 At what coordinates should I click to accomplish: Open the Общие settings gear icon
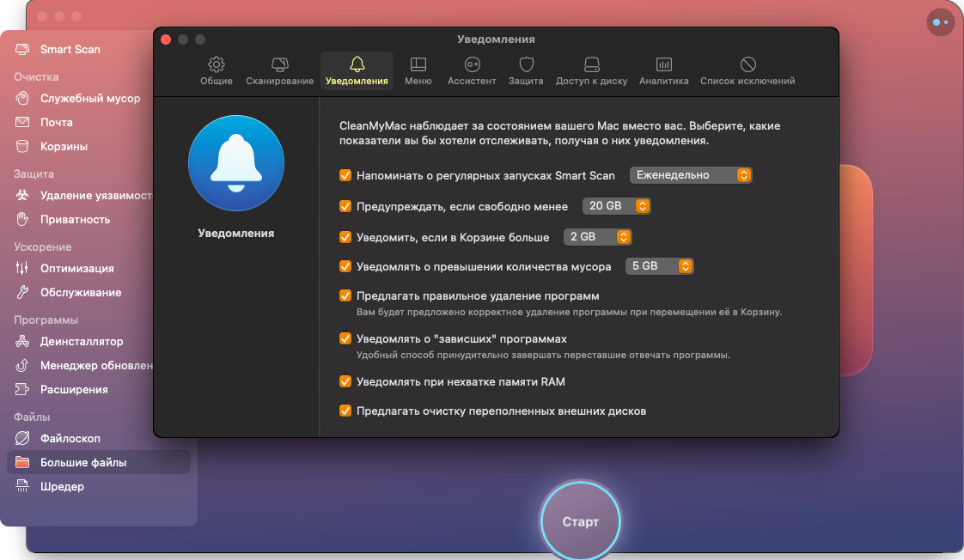[217, 65]
